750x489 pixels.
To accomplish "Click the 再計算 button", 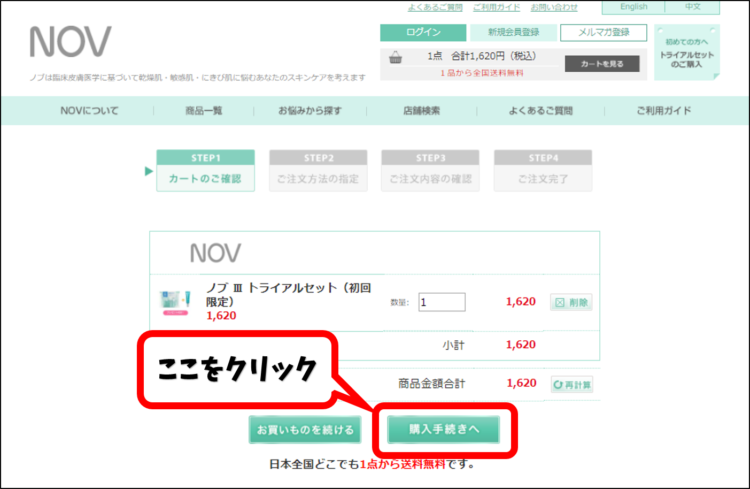I will pos(572,385).
